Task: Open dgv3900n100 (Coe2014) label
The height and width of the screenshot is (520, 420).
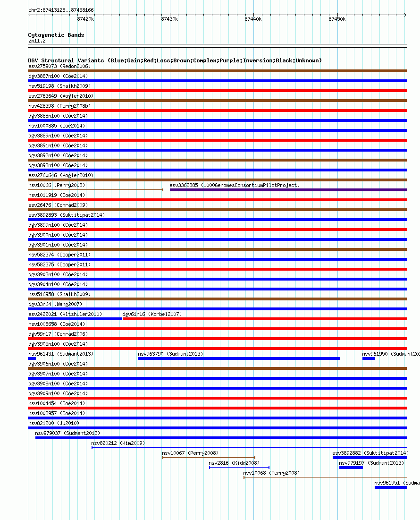Action: click(x=58, y=236)
